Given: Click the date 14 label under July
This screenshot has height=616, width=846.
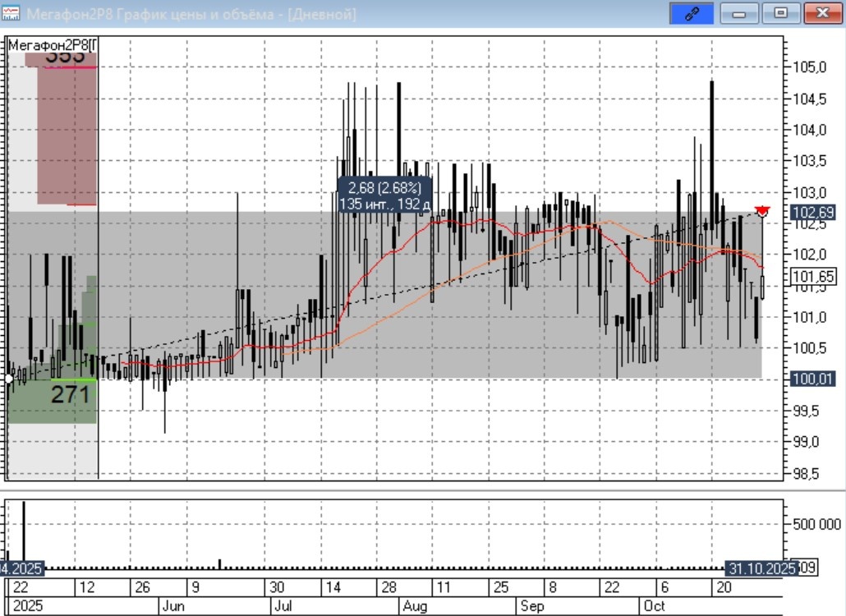Looking at the screenshot, I should point(333,587).
